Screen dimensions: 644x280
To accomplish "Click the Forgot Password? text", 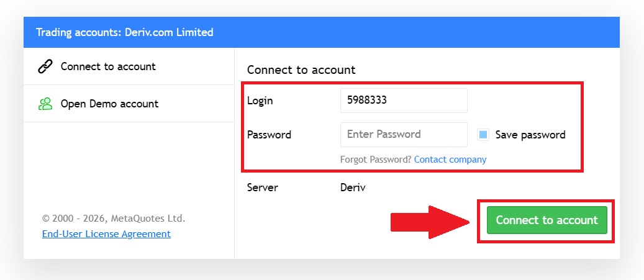I will tap(375, 160).
